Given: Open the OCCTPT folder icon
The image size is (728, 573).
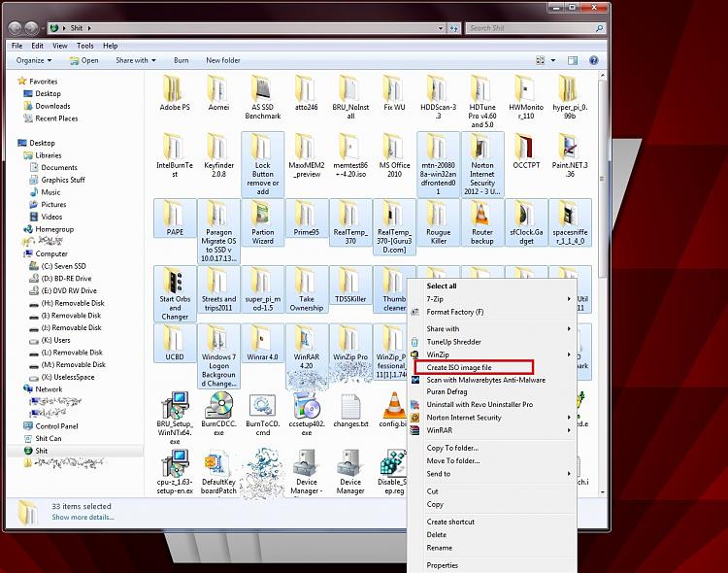Looking at the screenshot, I should (x=525, y=146).
